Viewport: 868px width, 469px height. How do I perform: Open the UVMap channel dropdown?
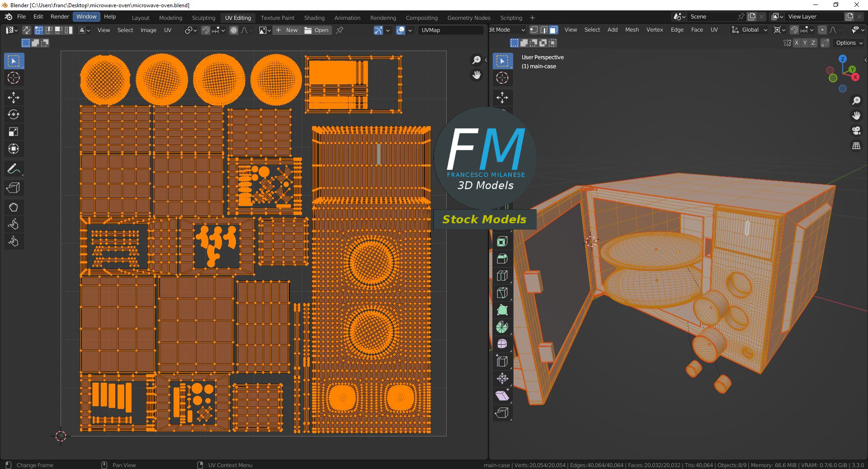point(450,30)
